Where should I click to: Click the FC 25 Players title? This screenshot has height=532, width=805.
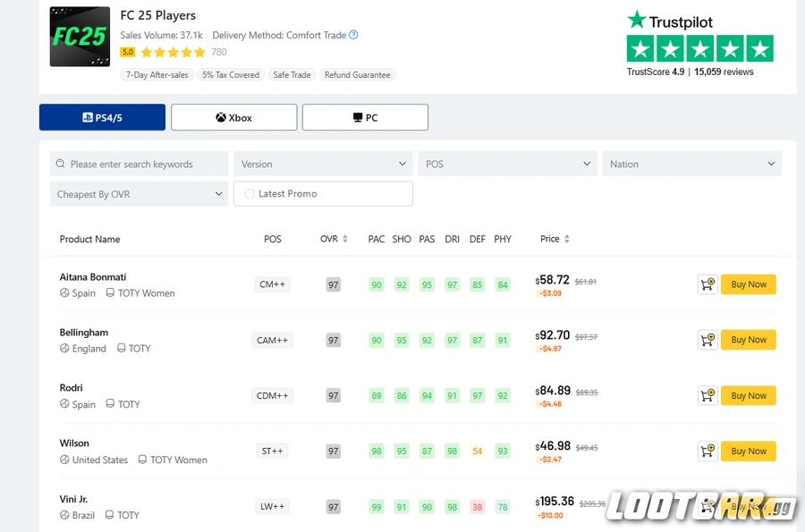[x=158, y=15]
